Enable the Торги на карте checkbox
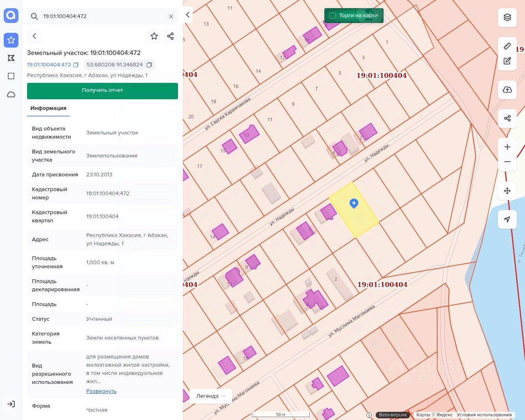Screen dimensions: 525x420 333,16
